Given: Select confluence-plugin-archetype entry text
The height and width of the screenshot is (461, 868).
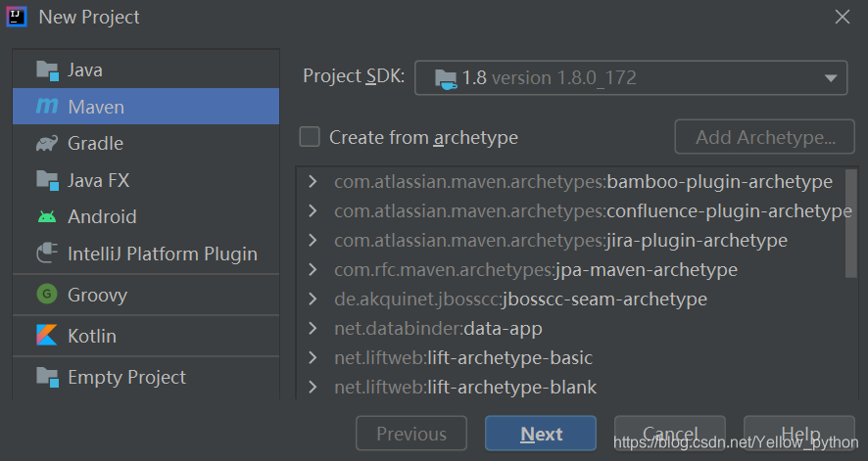Looking at the screenshot, I should (593, 210).
